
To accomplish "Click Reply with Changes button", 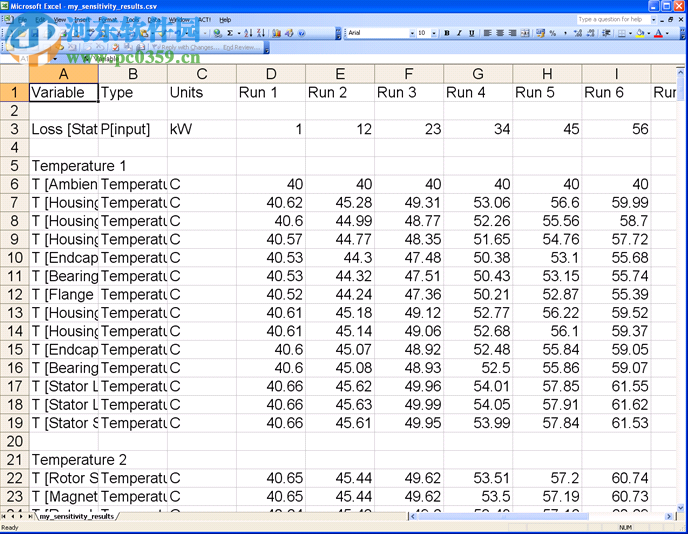I will [188, 47].
